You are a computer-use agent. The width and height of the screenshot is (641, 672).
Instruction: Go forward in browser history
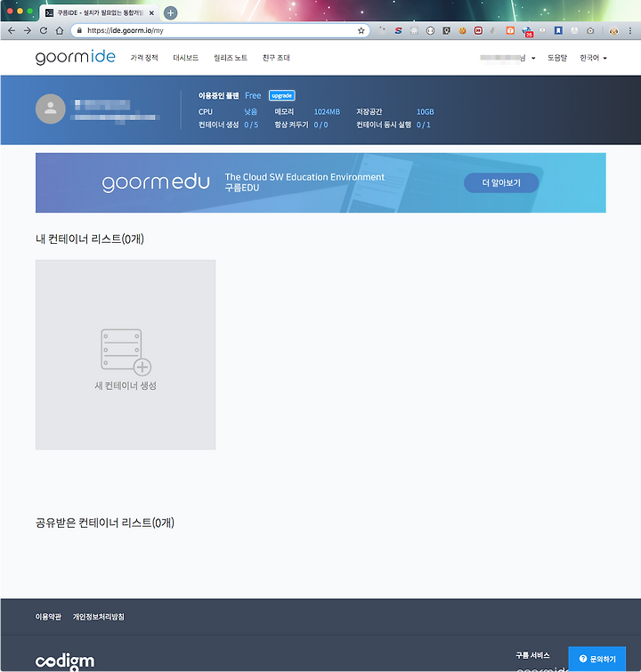pyautogui.click(x=28, y=30)
